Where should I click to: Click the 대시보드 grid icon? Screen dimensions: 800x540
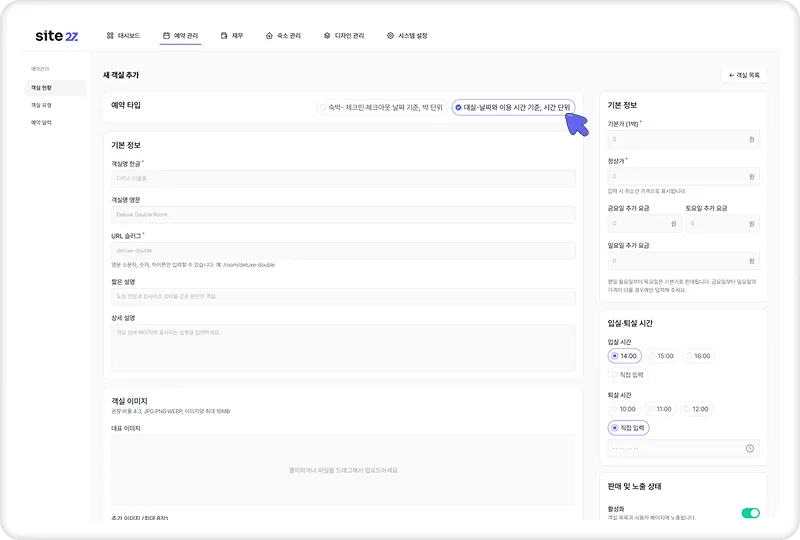[x=110, y=36]
